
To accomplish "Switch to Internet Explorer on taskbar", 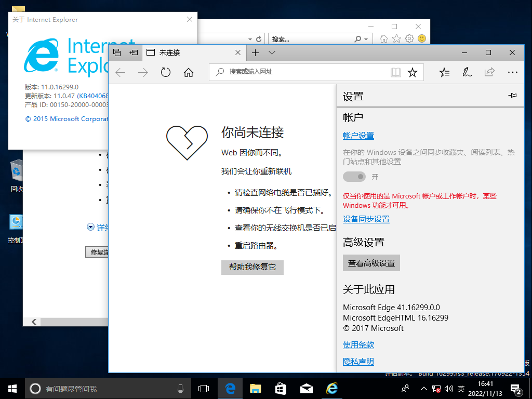I will pyautogui.click(x=332, y=389).
